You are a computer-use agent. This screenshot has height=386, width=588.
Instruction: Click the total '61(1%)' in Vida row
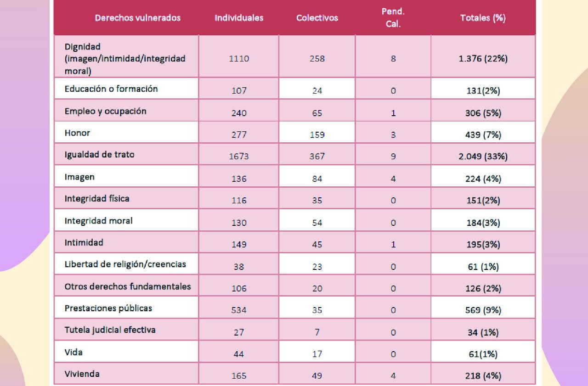(483, 354)
